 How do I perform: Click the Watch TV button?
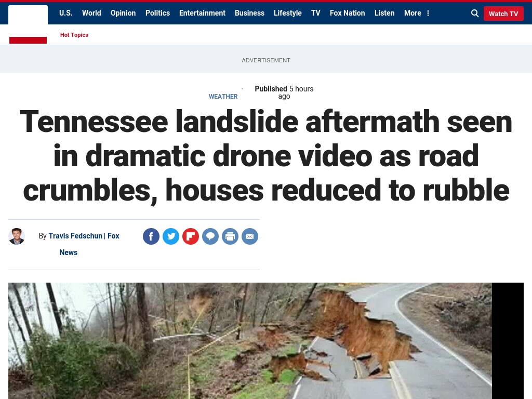point(503,14)
